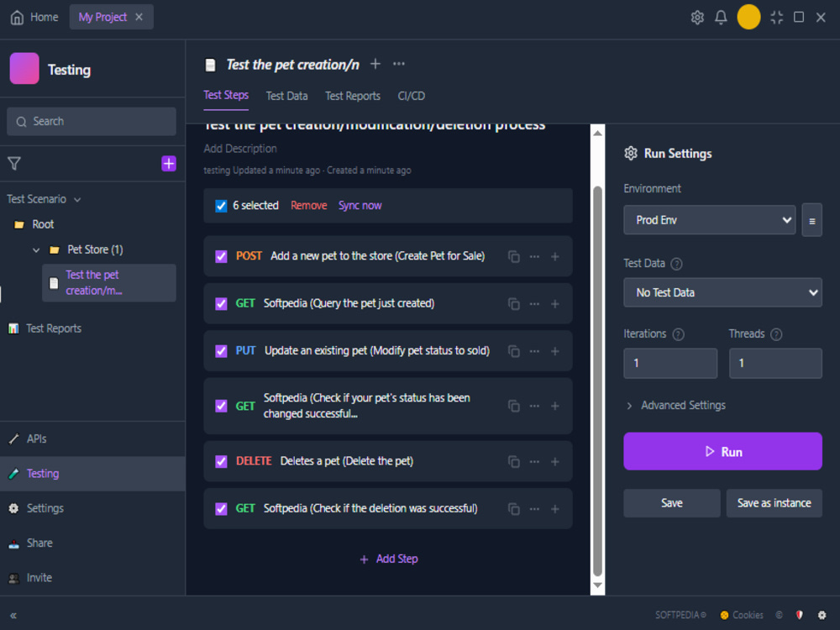Uncheck the GET Check pet's status changed step
The height and width of the screenshot is (630, 840).
coord(221,406)
